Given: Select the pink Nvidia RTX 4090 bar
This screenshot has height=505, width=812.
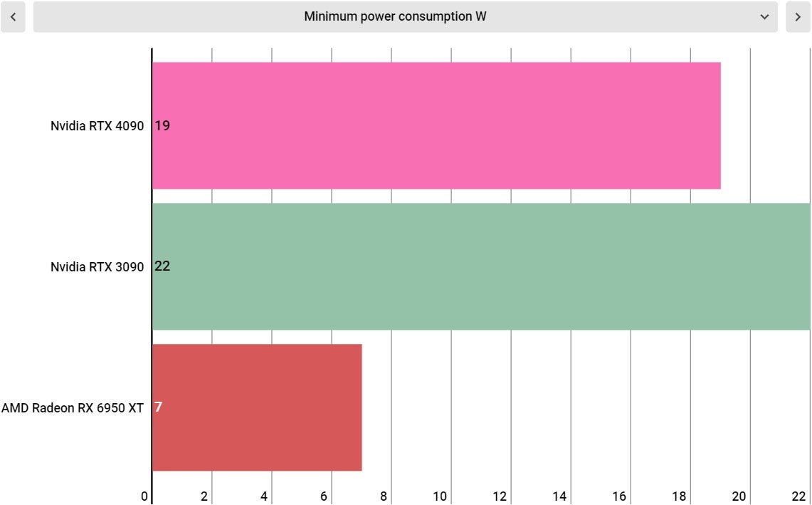Looking at the screenshot, I should [436, 125].
